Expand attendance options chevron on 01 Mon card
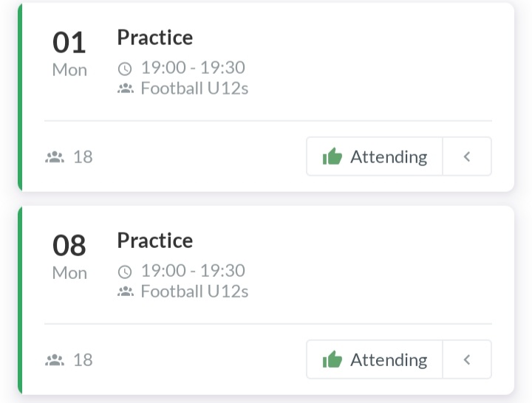This screenshot has width=532, height=403. (x=467, y=156)
